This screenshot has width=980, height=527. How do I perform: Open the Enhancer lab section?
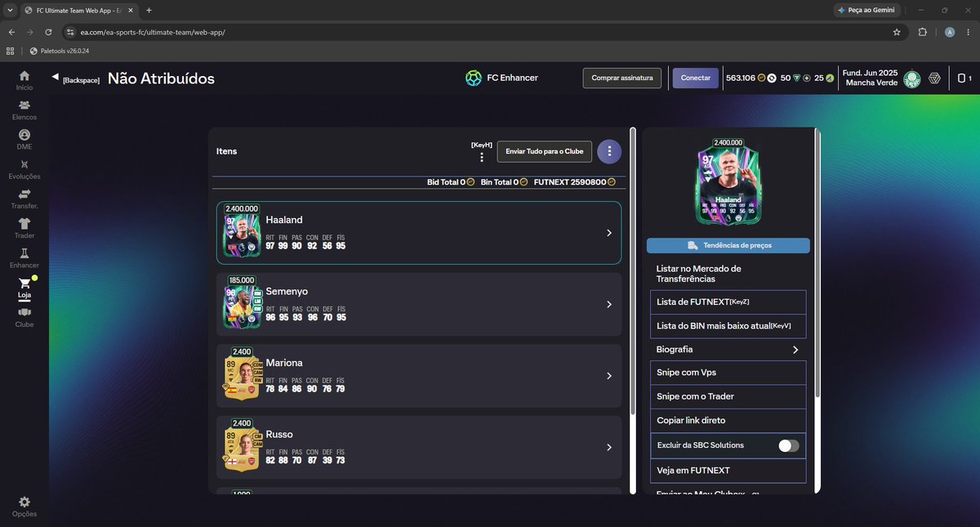tap(24, 258)
